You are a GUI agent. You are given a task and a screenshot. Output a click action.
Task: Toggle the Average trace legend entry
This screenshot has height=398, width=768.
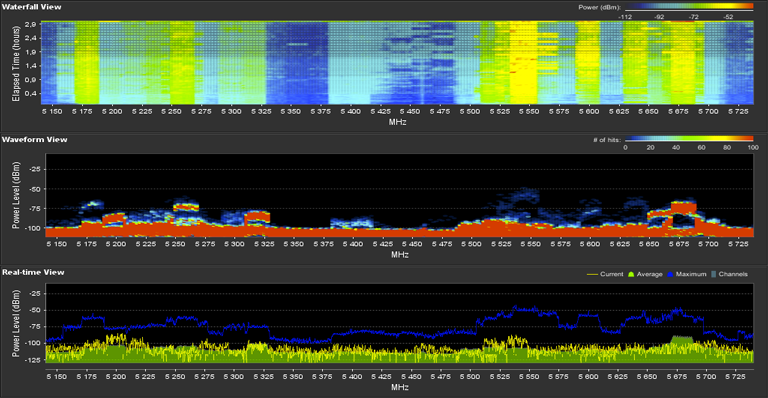click(645, 274)
